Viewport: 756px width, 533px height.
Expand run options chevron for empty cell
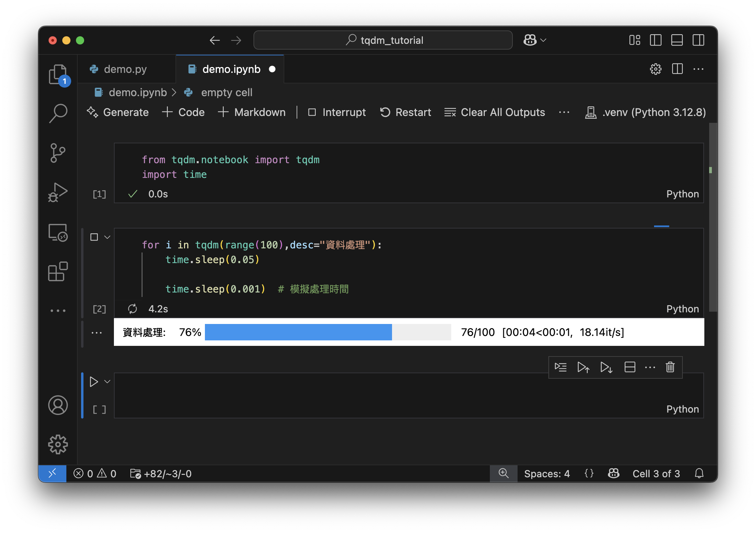click(x=107, y=381)
